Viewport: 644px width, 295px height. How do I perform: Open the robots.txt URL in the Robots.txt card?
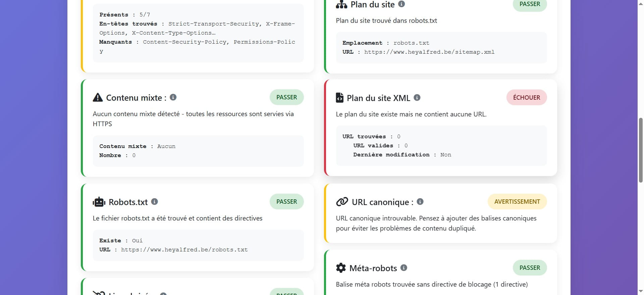(x=184, y=249)
